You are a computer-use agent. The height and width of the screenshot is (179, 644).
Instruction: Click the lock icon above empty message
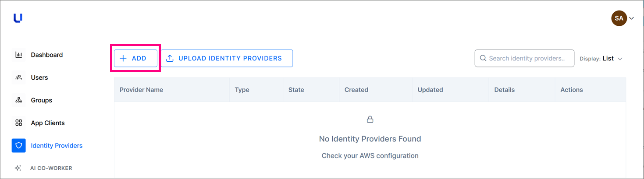coord(370,119)
